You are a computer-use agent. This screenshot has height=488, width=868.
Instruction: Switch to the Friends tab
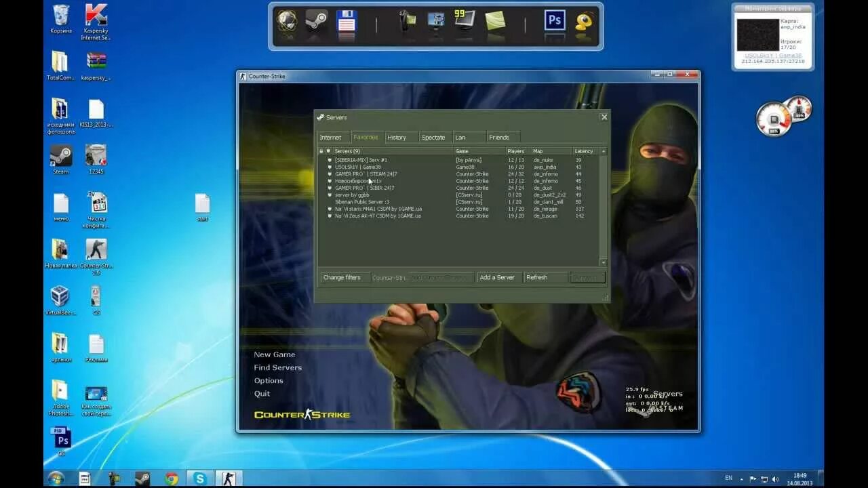(x=502, y=138)
